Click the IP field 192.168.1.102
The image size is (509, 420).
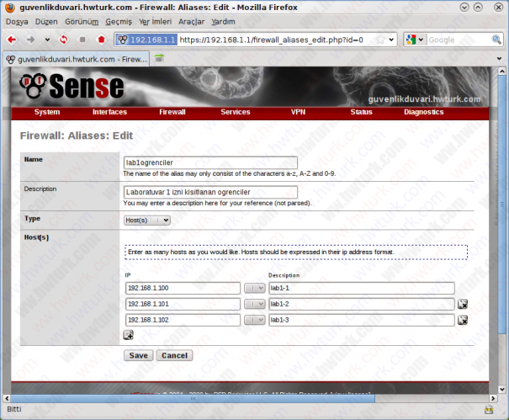click(183, 320)
